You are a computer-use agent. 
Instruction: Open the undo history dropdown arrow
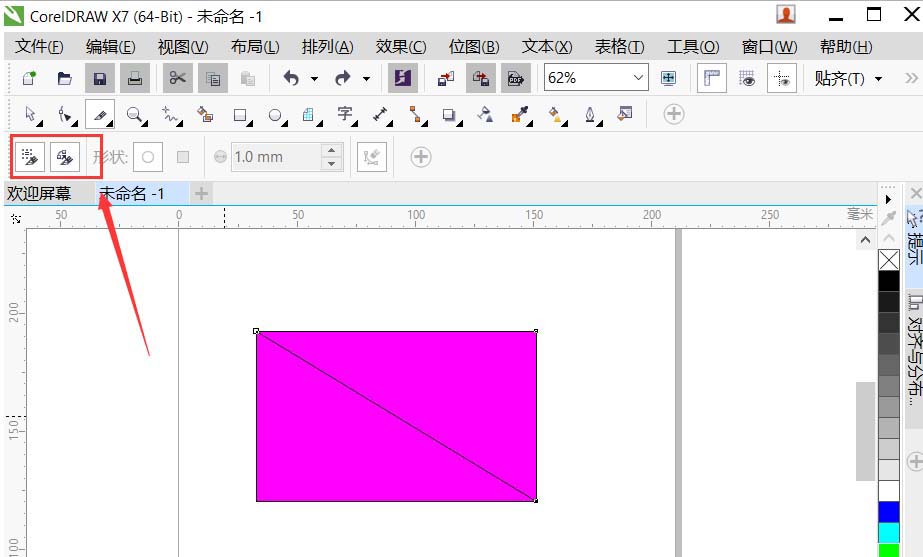[x=314, y=79]
